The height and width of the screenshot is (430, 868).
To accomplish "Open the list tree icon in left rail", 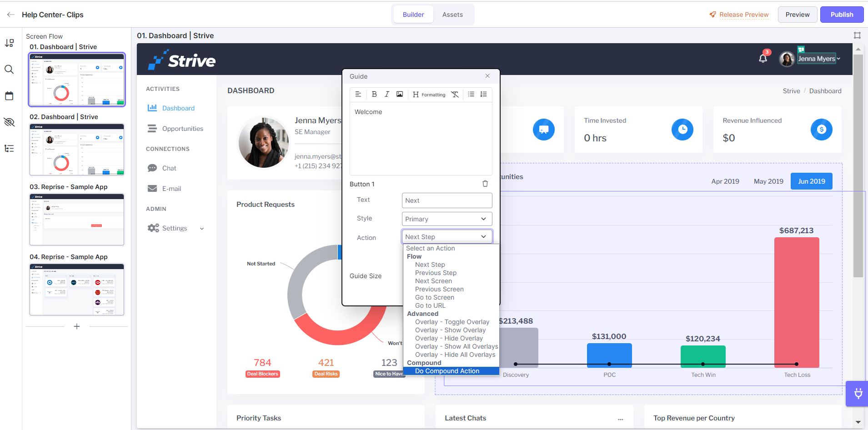I will pyautogui.click(x=9, y=149).
